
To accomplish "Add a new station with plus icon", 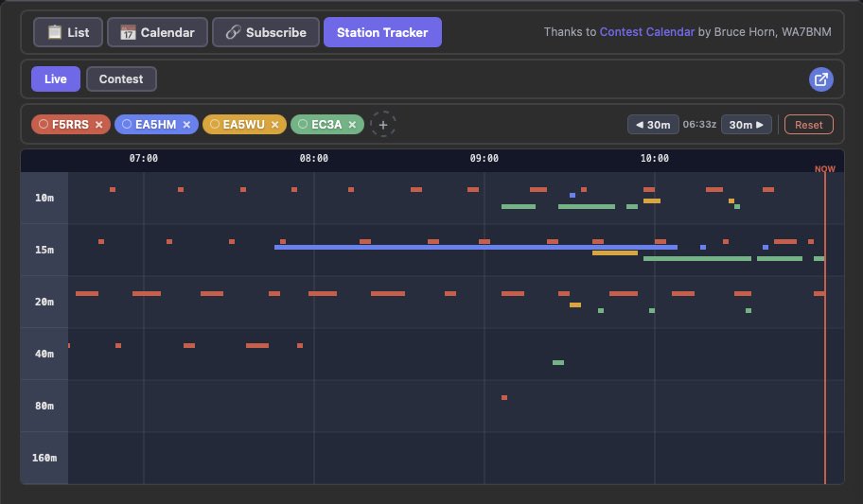I will tap(383, 125).
